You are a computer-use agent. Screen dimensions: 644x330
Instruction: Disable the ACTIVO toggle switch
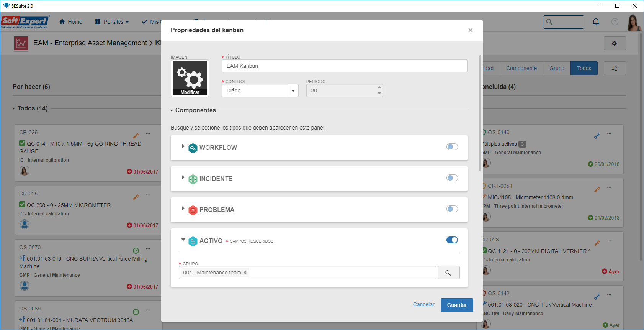(x=452, y=240)
